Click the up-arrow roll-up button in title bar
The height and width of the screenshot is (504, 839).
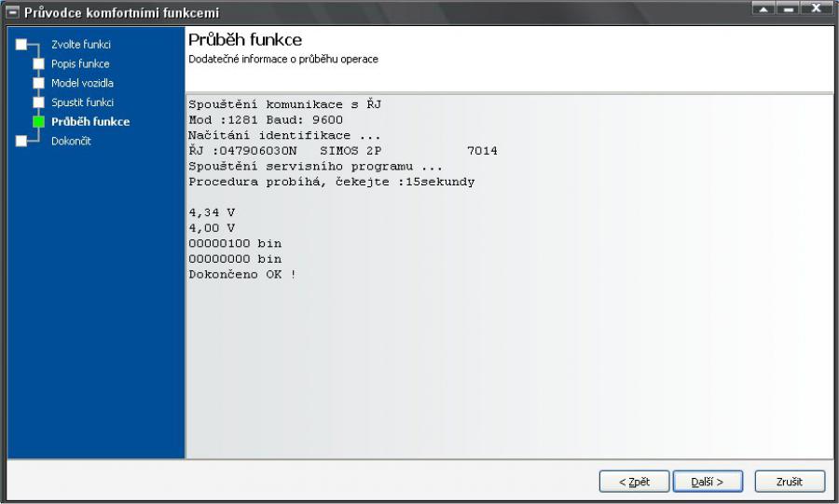tap(763, 8)
